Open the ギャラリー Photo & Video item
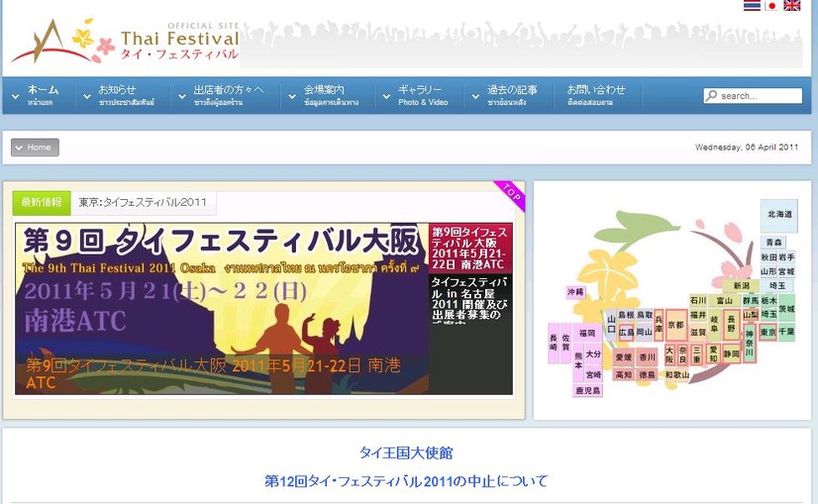Screen dimensions: 818x504 click(x=423, y=95)
